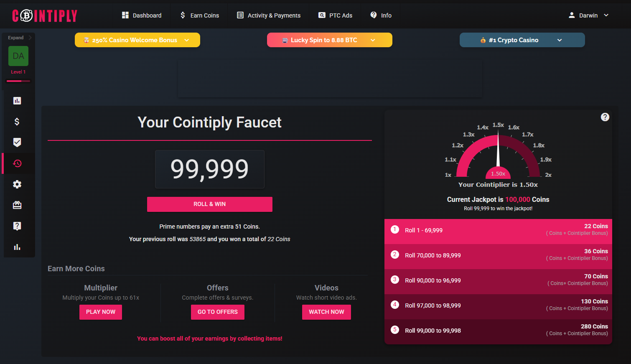Go to PTC Ads page

(x=335, y=15)
